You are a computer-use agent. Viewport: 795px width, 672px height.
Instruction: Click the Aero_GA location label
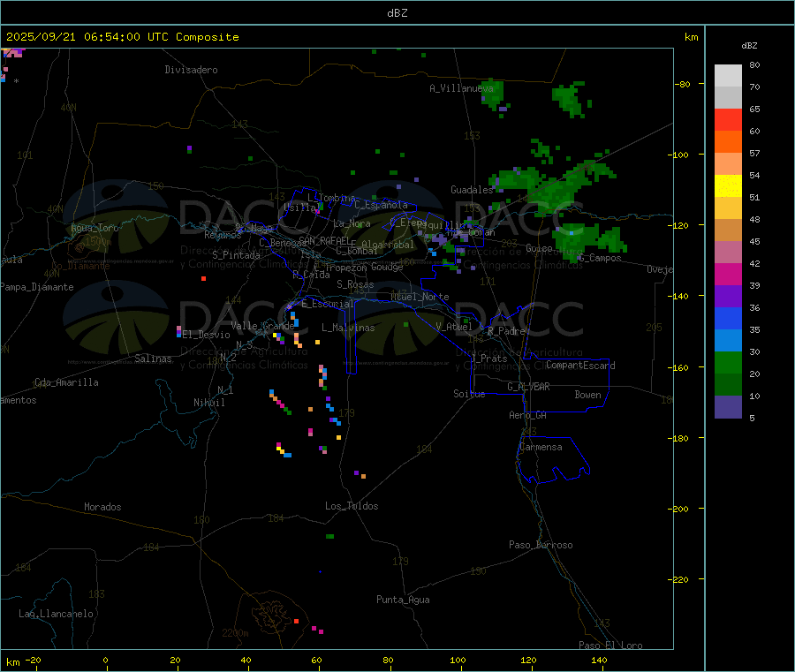coord(527,415)
